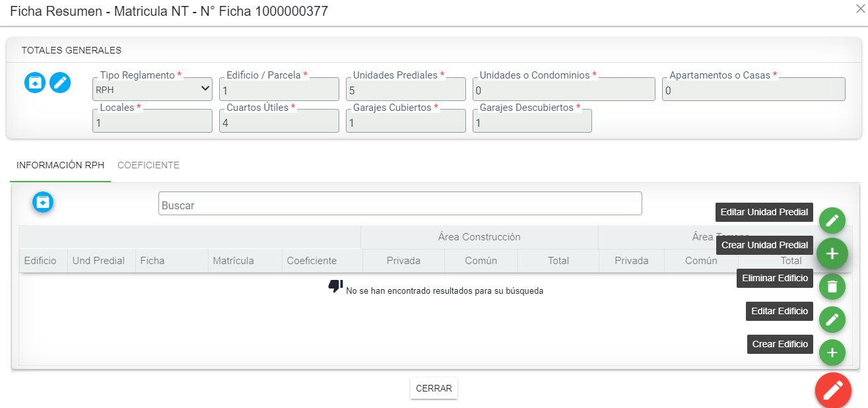Click the blue archive icon in Totales Generales
Viewport: 868px width, 408px height.
(x=35, y=83)
